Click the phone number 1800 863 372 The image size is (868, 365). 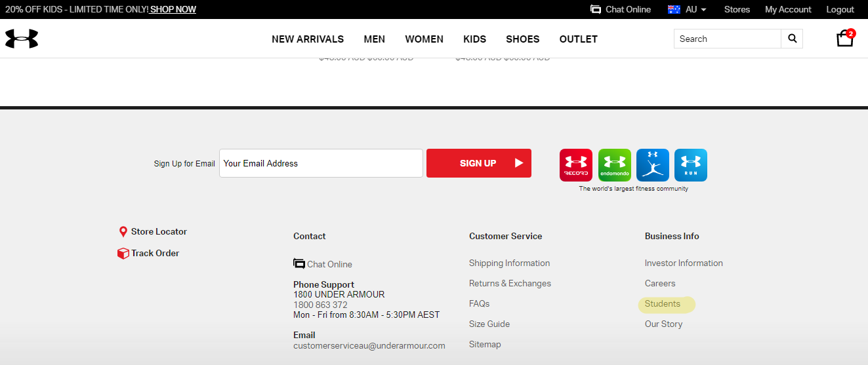point(320,305)
